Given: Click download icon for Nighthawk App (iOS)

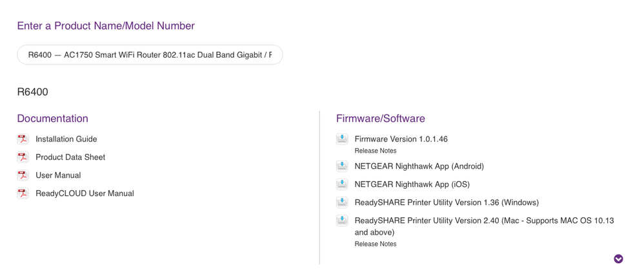Looking at the screenshot, I should pyautogui.click(x=342, y=184).
